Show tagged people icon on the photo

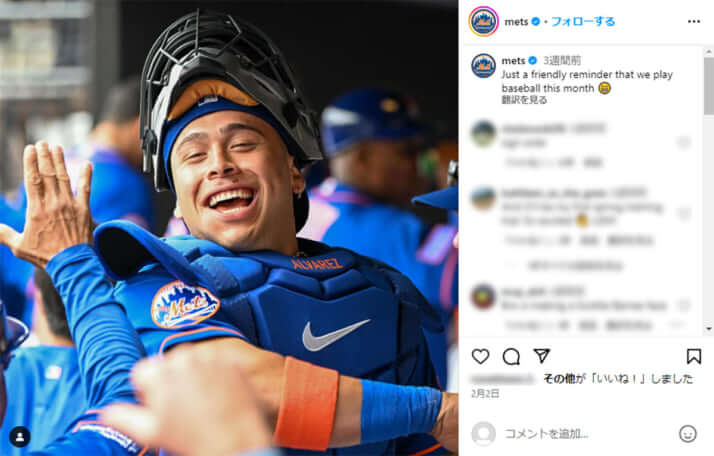[20, 437]
